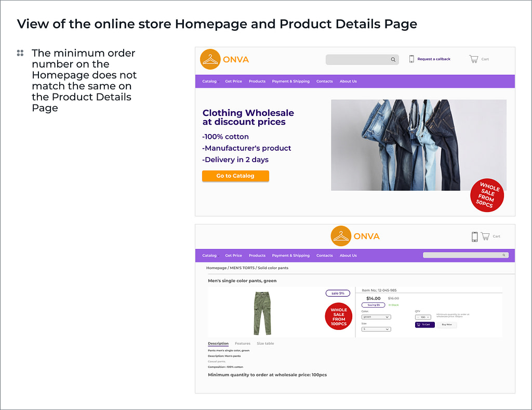Viewport: 532px width, 410px height.
Task: Open the Color dropdown showing green
Action: [x=376, y=317]
